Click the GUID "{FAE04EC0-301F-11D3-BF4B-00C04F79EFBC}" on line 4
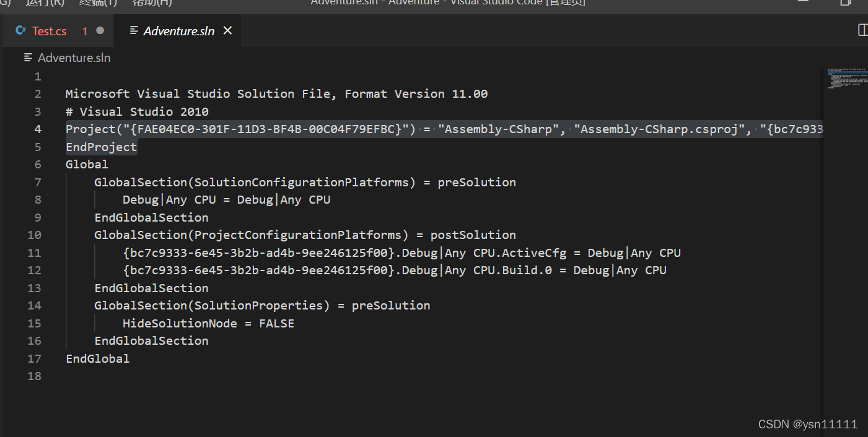The image size is (868, 437). click(266, 129)
